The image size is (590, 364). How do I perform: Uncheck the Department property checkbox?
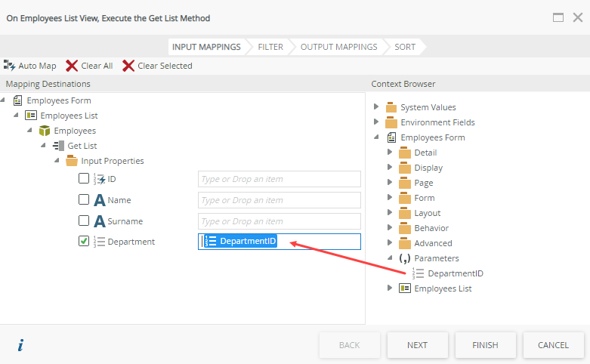coord(84,242)
